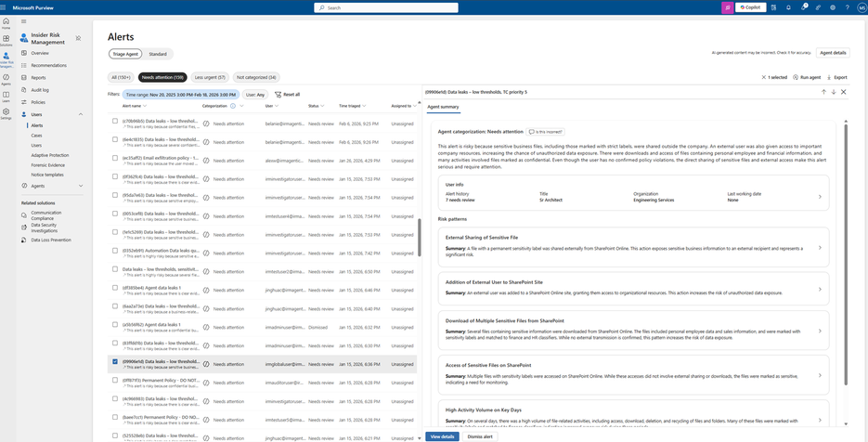Open the help question mark icon
This screenshot has height=442, width=868.
847,7
